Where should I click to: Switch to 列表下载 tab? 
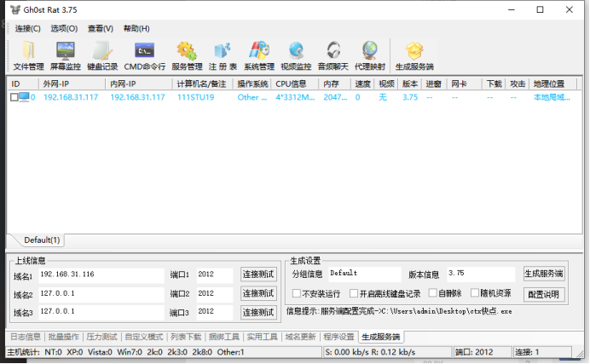pyautogui.click(x=186, y=337)
